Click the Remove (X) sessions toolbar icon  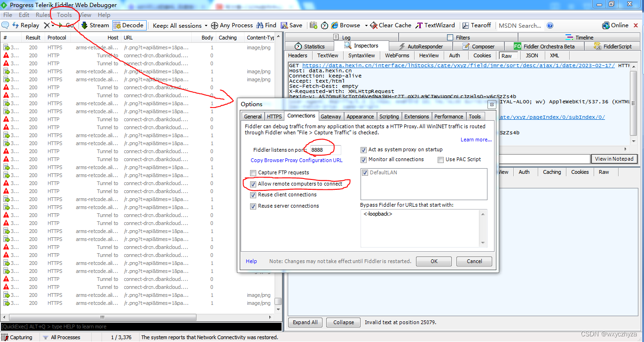click(47, 25)
